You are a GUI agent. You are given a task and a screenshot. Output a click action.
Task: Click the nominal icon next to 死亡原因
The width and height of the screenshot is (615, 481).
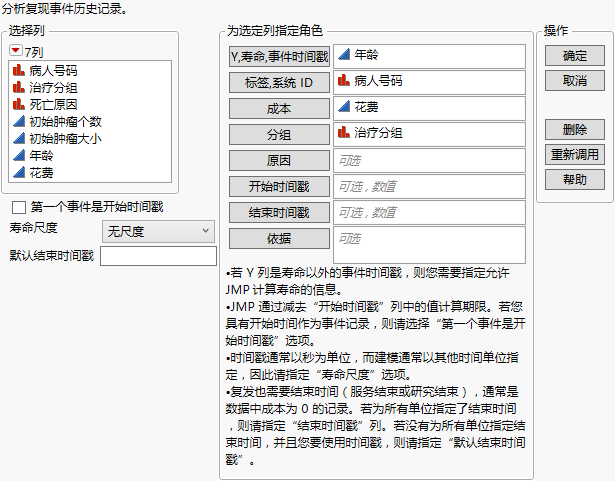[x=19, y=104]
